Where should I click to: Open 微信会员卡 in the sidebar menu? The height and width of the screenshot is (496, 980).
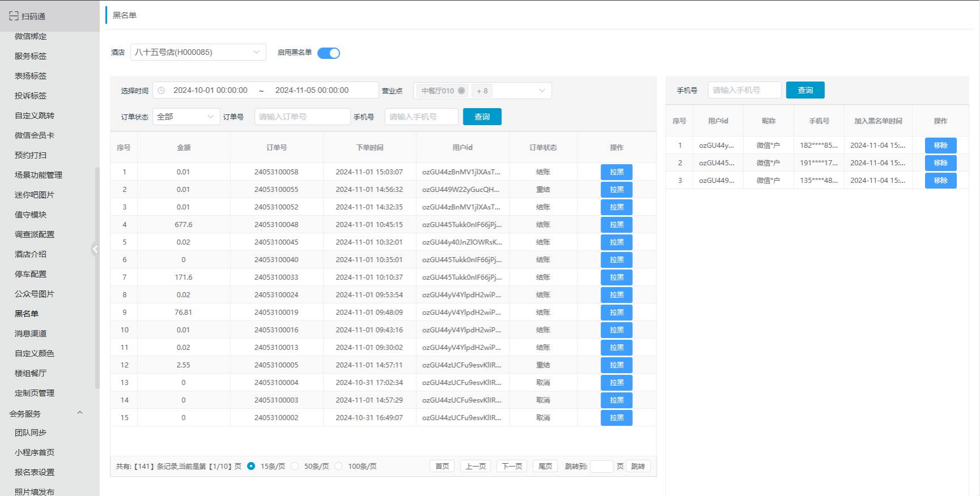coord(35,135)
